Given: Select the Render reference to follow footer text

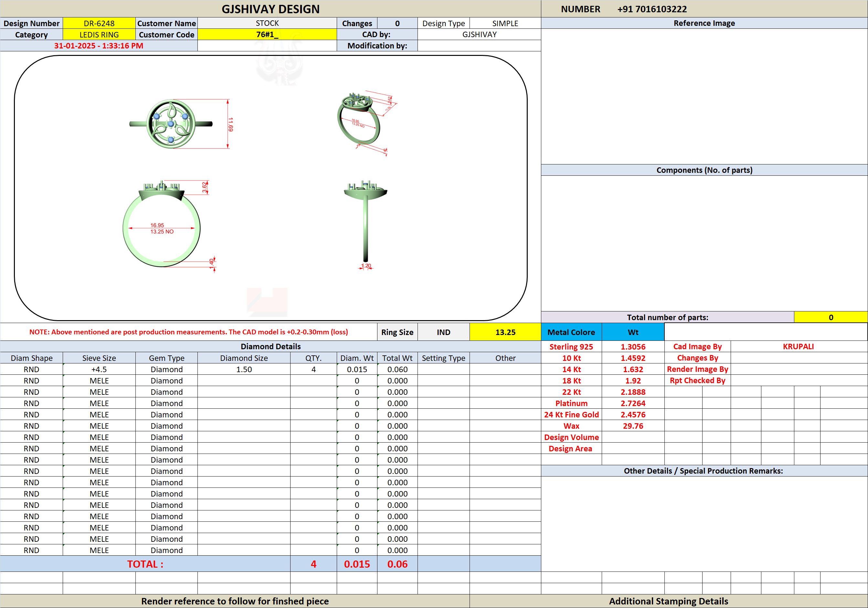Looking at the screenshot, I should 235,601.
